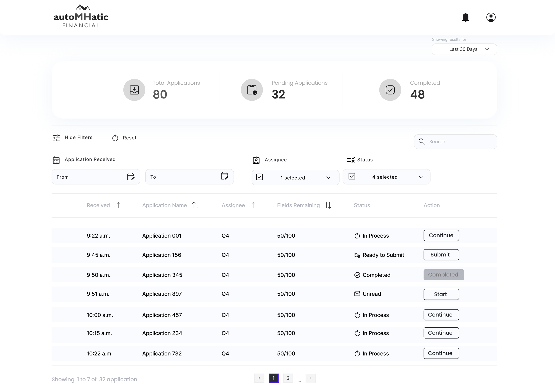
Task: Open the notifications bell
Action: coord(465,17)
